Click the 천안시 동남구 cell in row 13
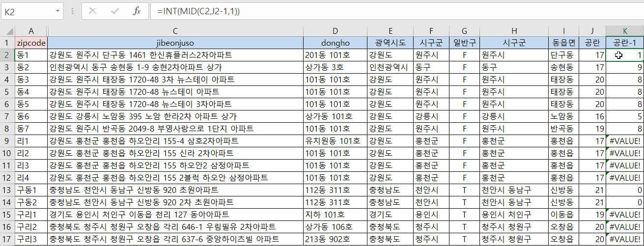Screen dimensions: 644x246 [514, 190]
